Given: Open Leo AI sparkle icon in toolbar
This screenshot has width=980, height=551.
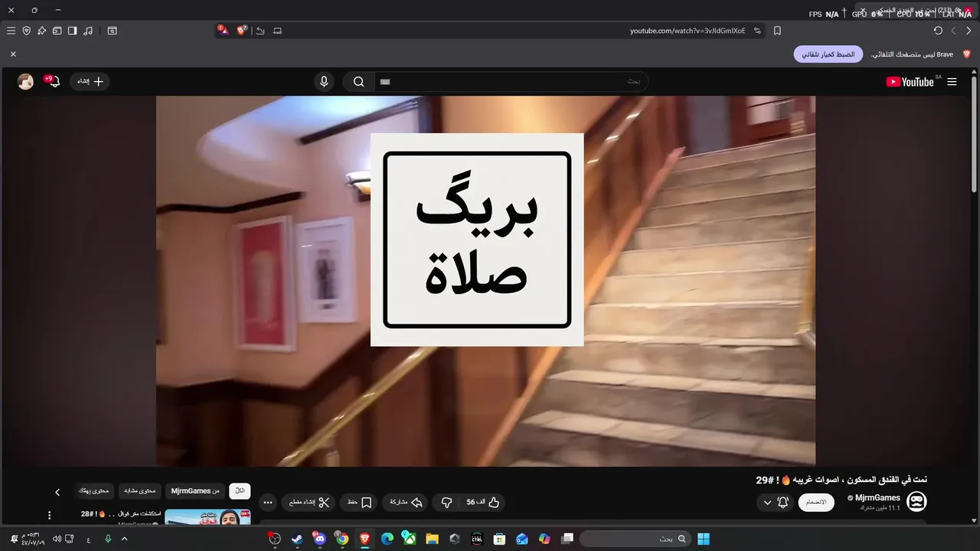Looking at the screenshot, I should click(x=41, y=31).
